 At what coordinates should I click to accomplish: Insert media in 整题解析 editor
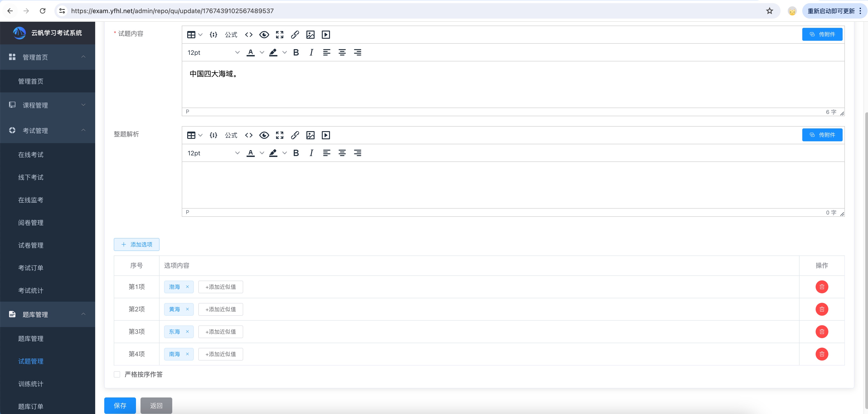pyautogui.click(x=326, y=135)
